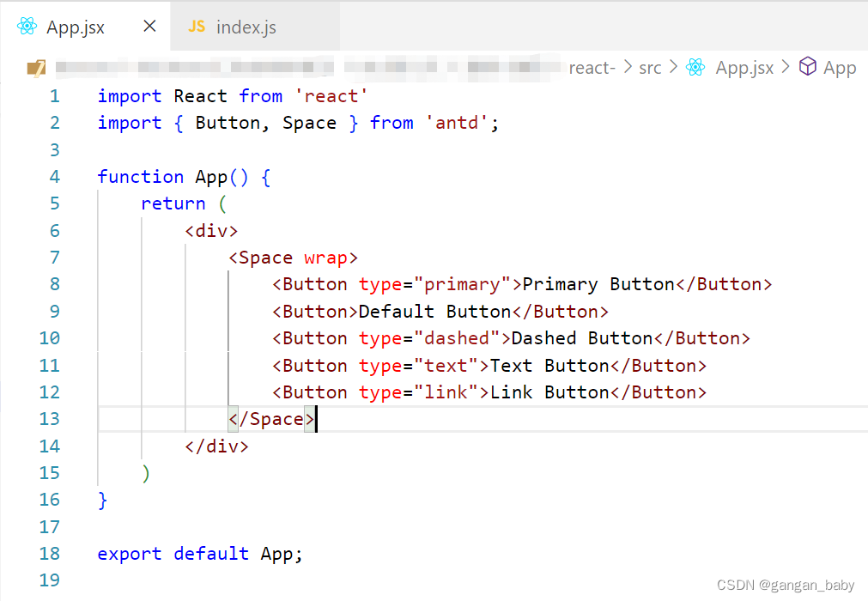Click the Link Button label text
Screen dimensions: 868x601
pos(549,392)
